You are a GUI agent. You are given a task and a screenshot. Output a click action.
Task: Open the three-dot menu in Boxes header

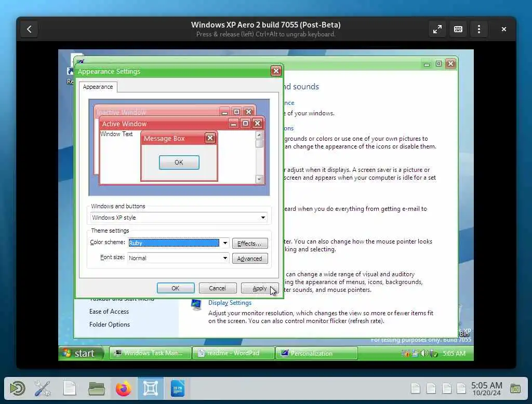[x=478, y=29]
